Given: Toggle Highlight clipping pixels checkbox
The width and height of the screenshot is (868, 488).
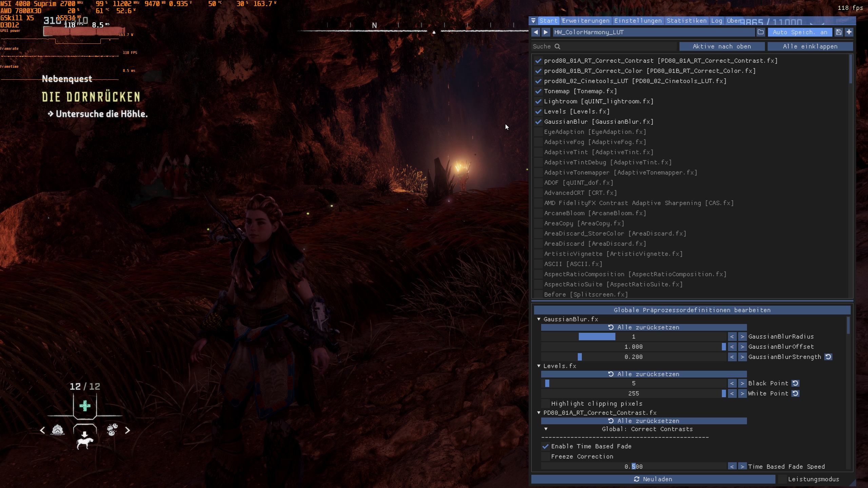Looking at the screenshot, I should 545,404.
